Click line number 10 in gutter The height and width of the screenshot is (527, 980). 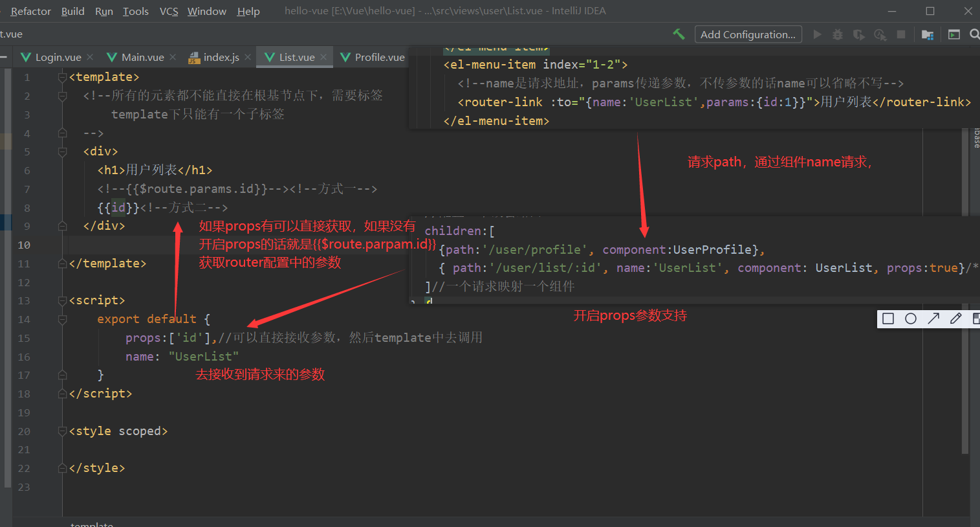[24, 245]
